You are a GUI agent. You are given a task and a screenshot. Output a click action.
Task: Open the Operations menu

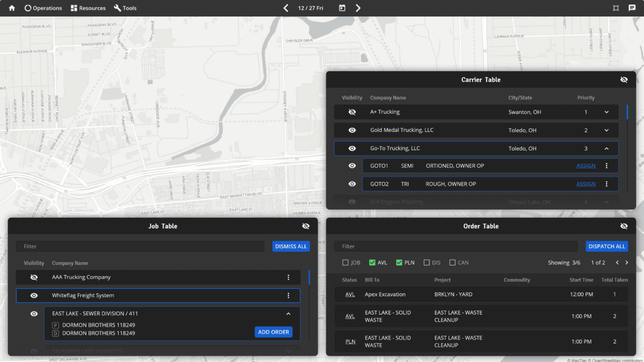[43, 8]
